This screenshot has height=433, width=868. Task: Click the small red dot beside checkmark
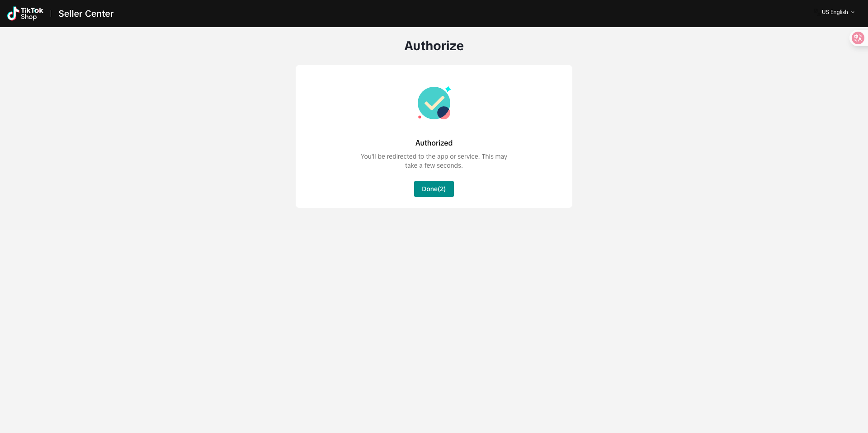coord(420,117)
